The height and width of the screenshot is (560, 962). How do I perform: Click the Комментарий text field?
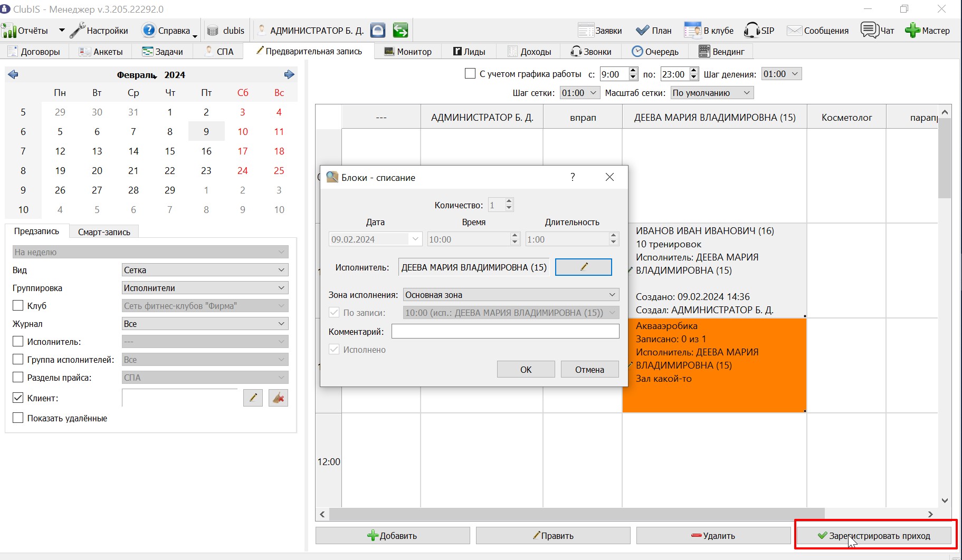(505, 331)
